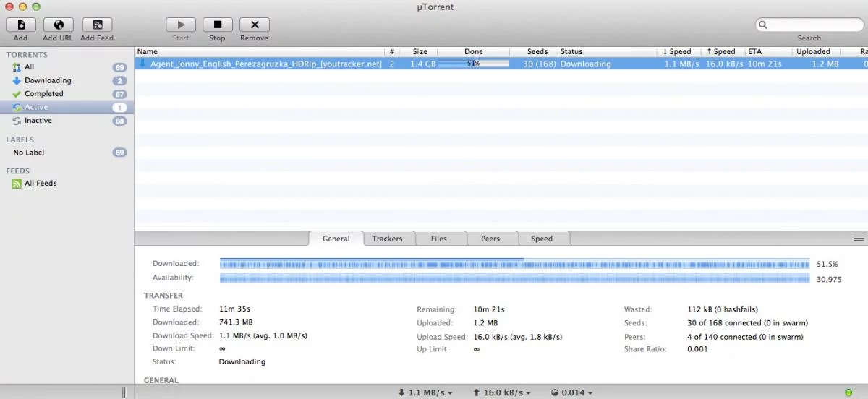Click the Remove torrent X icon
Image resolution: width=868 pixels, height=399 pixels.
(x=254, y=25)
